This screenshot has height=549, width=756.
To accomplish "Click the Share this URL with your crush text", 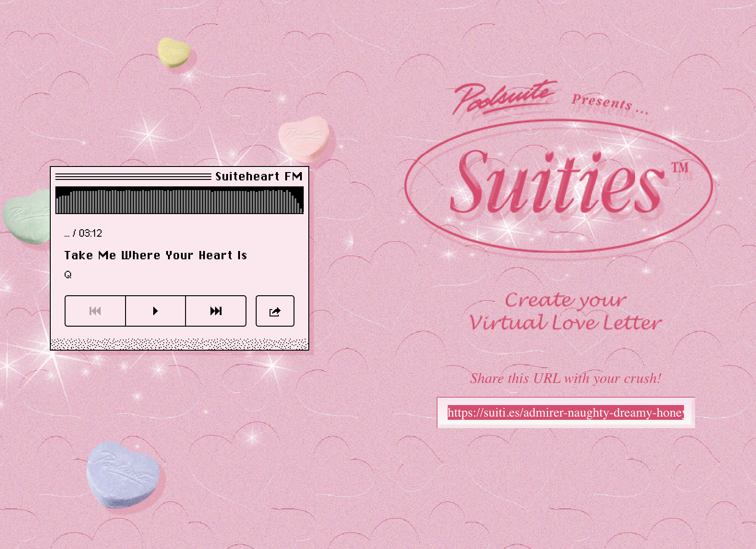I will pyautogui.click(x=566, y=378).
